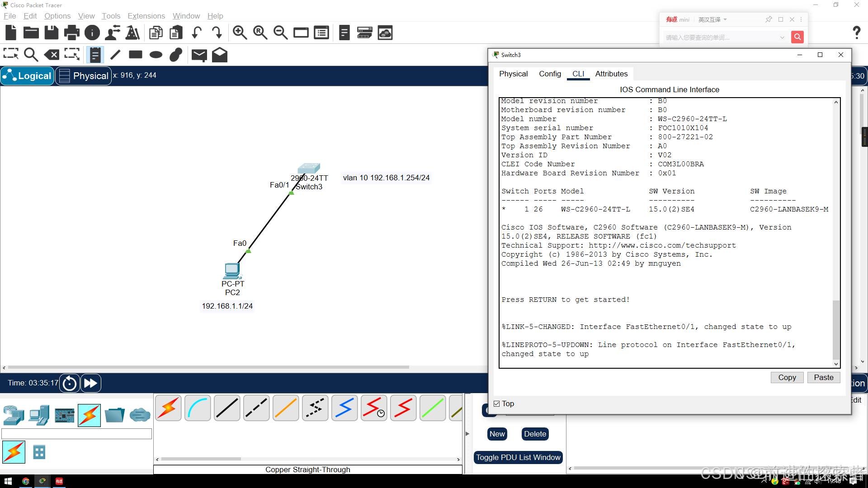Click Toggle PDU List Window

[518, 457]
